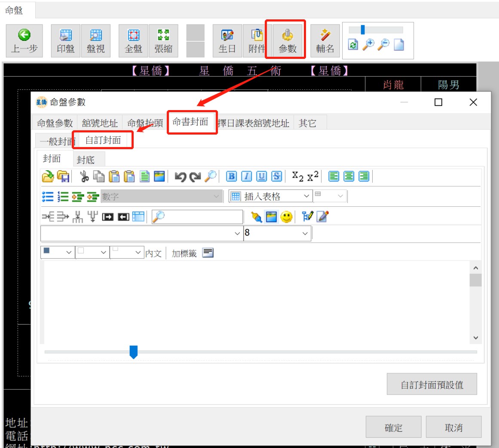This screenshot has width=499, height=448.
Task: Click the blue slider handle below editor
Action: tap(134, 352)
